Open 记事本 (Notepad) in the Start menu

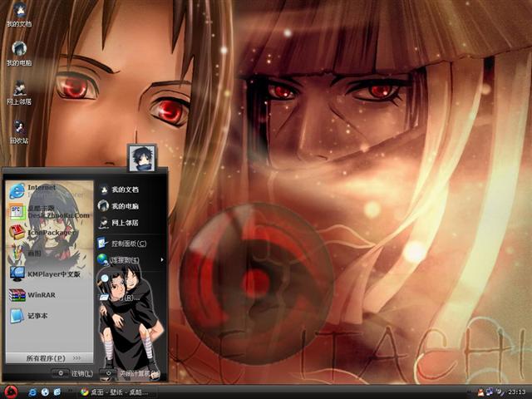37,316
